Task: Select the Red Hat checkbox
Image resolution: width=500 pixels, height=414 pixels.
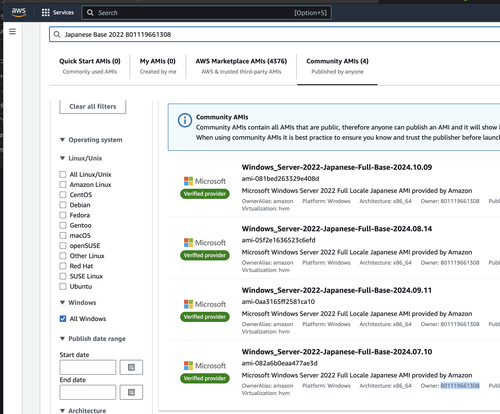Action: (x=63, y=266)
